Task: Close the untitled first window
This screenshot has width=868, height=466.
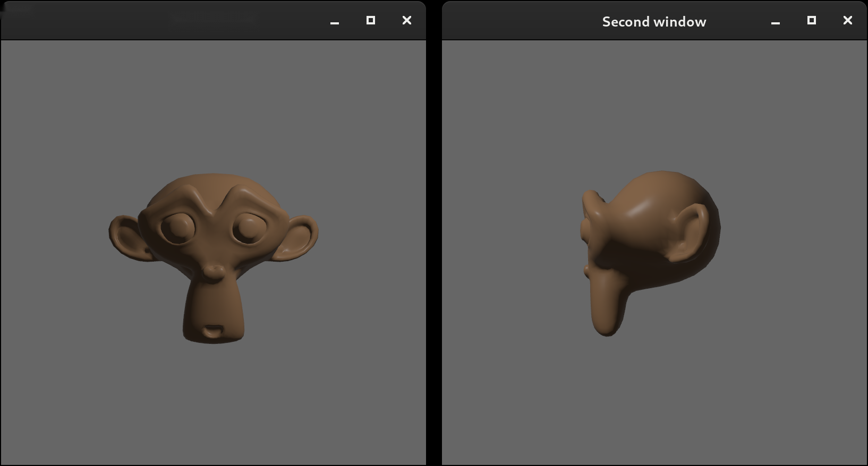Action: tap(407, 20)
